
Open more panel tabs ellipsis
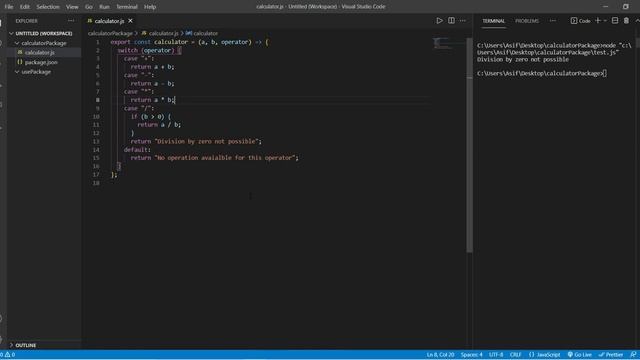pos(553,21)
